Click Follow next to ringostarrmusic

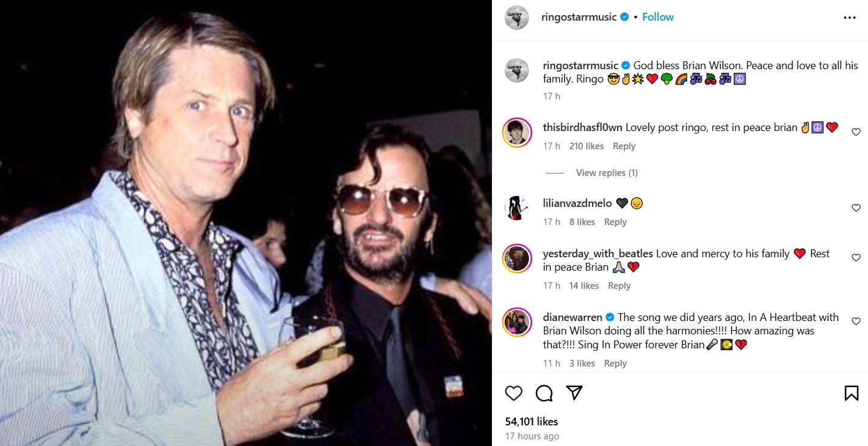[x=658, y=17]
